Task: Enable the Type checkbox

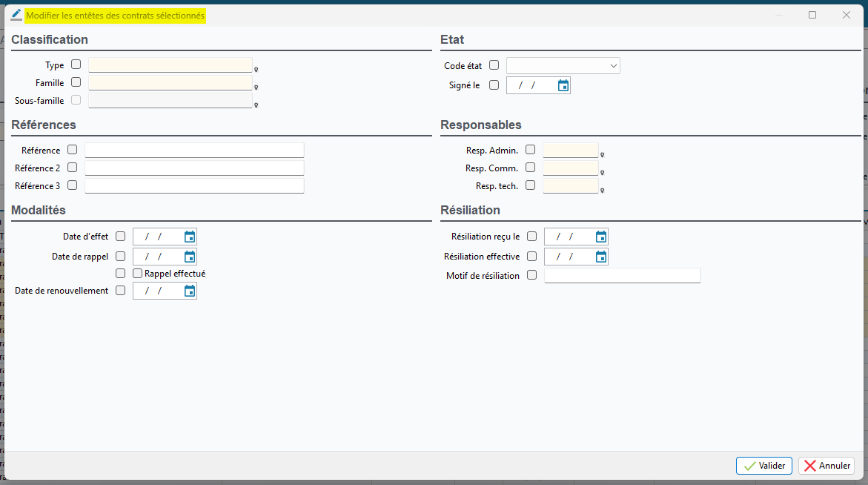Action: [76, 65]
